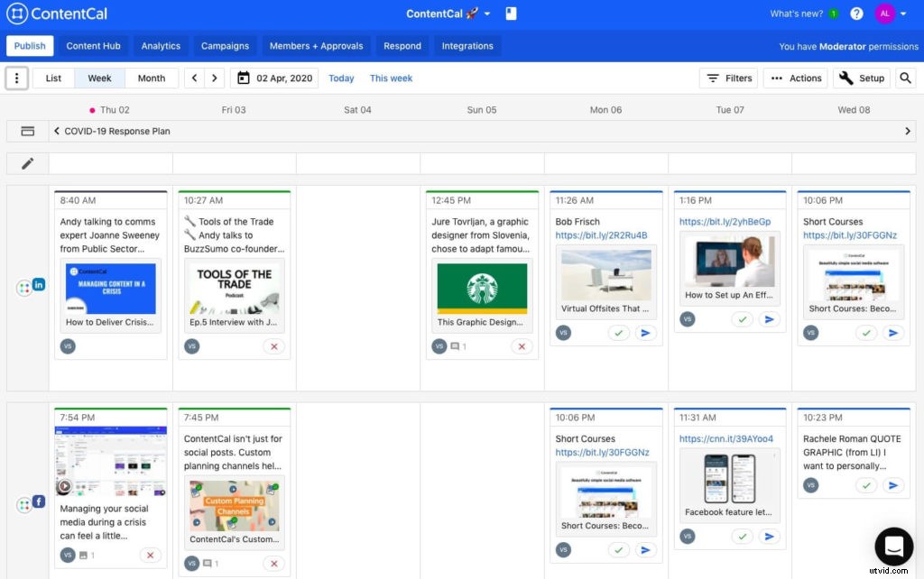Open the Setup wrench menu
Screen dimensions: 924x579
click(861, 78)
